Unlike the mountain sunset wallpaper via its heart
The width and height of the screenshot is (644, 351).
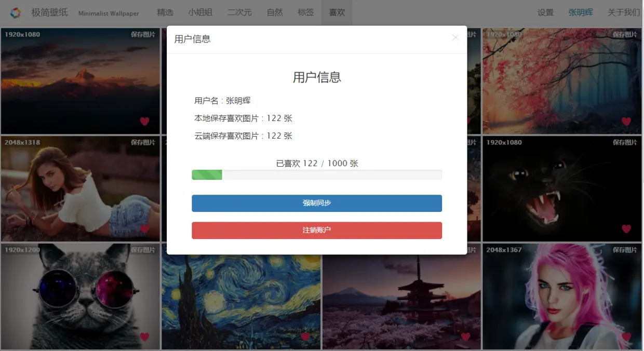(144, 122)
